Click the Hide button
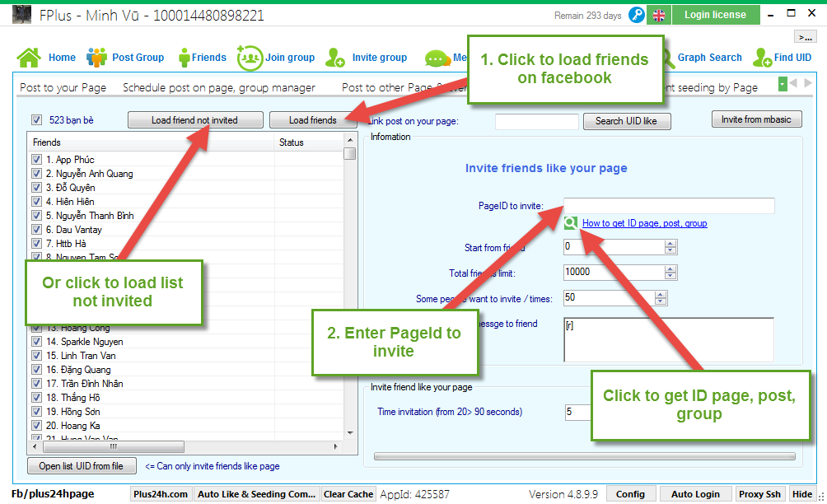Viewport: 827px width, 504px height. pyautogui.click(x=802, y=494)
